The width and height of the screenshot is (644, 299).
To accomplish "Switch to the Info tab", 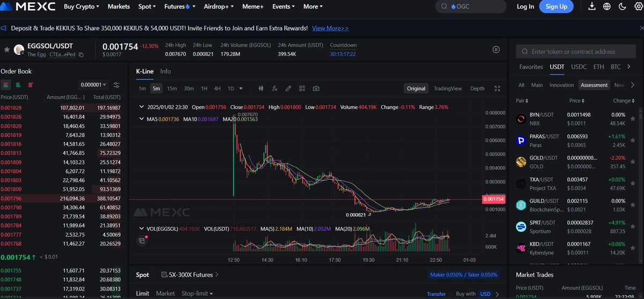I will (x=165, y=71).
